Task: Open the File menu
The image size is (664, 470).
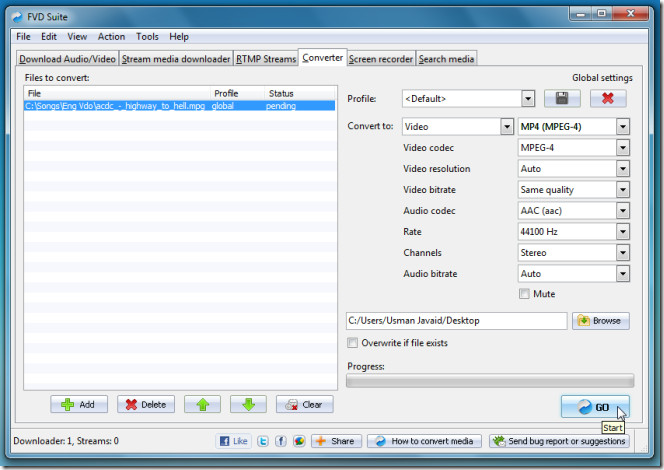Action: [x=23, y=37]
